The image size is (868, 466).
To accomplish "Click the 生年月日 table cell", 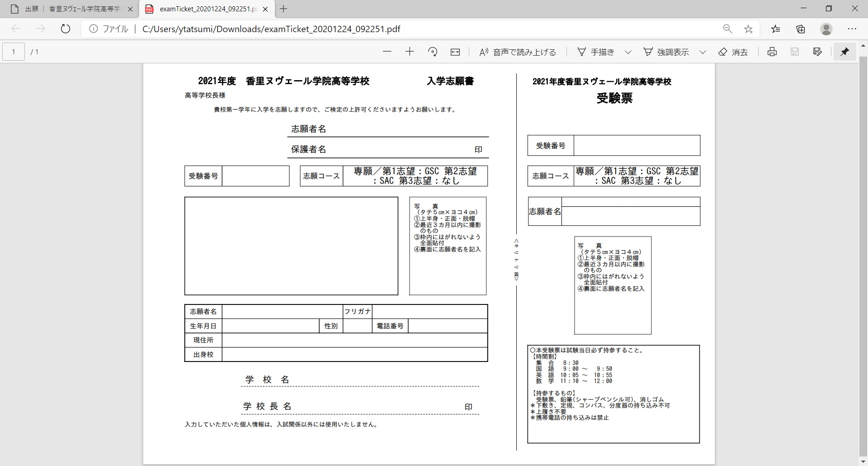I will (x=203, y=326).
